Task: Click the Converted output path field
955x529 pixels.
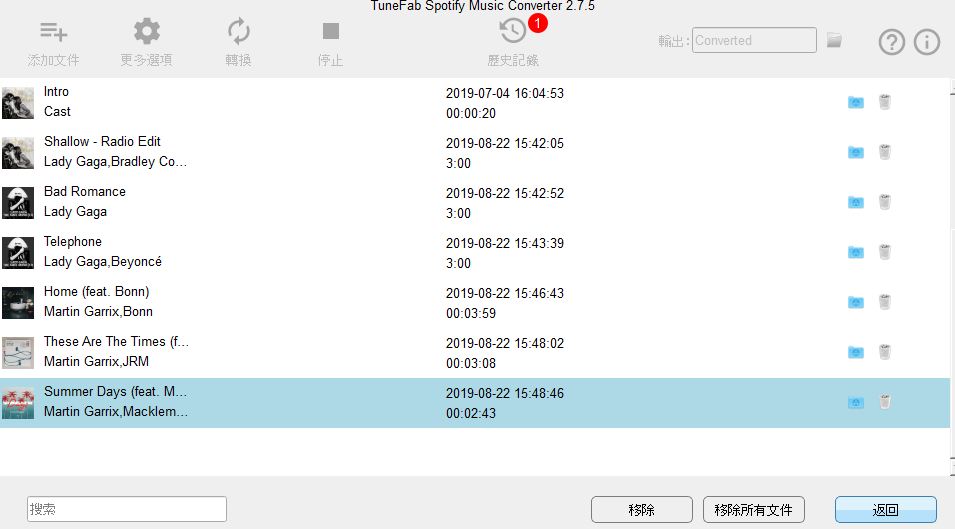Action: click(x=754, y=40)
